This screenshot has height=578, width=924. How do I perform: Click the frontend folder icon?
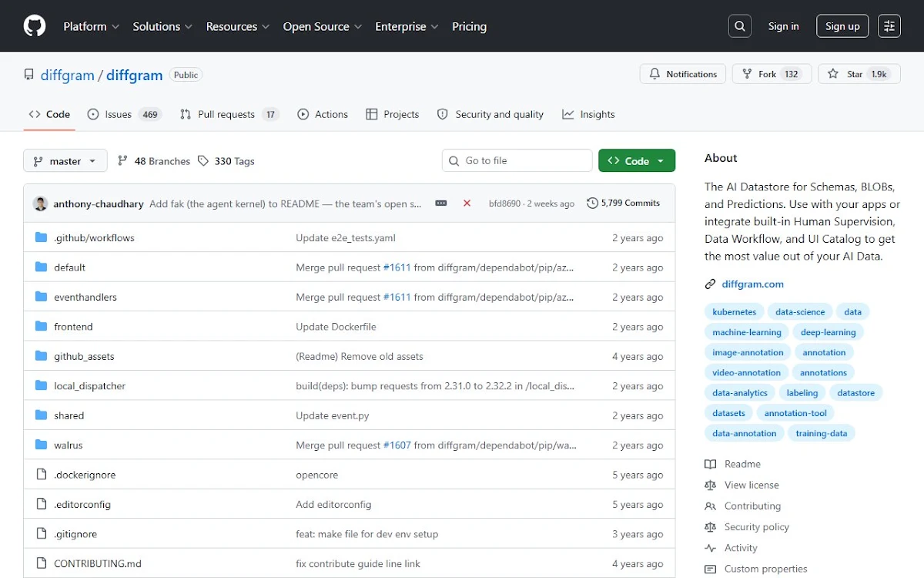click(42, 326)
